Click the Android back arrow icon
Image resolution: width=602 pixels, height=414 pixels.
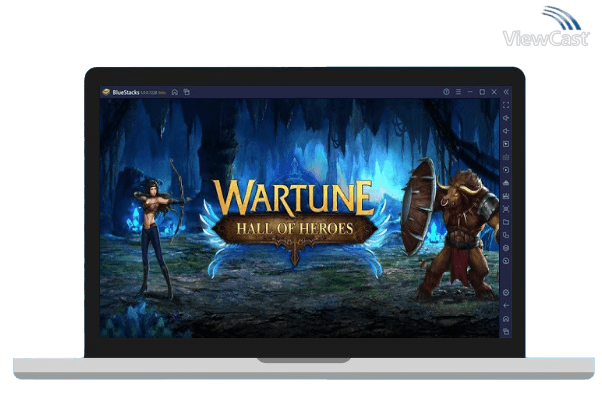point(506,306)
